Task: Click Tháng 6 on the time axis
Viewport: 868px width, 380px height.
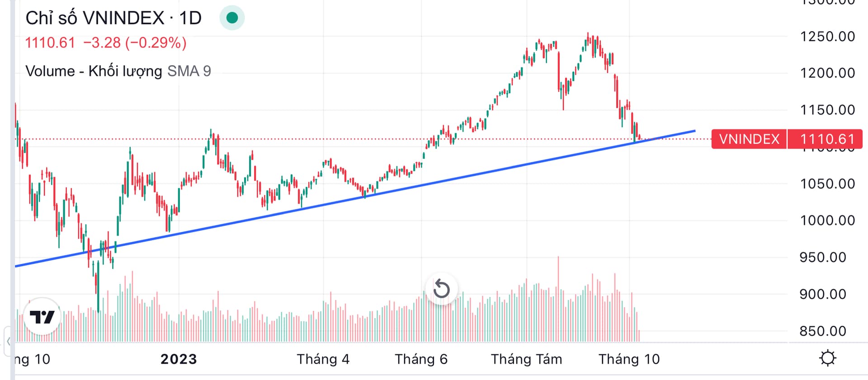Action: click(421, 359)
